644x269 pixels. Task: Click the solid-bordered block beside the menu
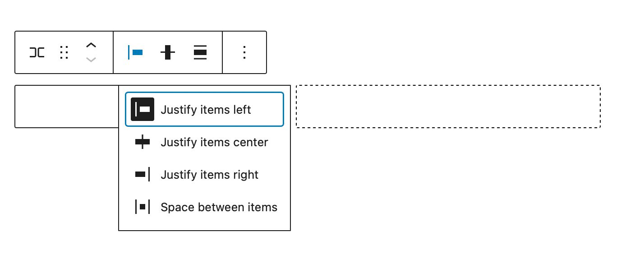click(x=66, y=107)
